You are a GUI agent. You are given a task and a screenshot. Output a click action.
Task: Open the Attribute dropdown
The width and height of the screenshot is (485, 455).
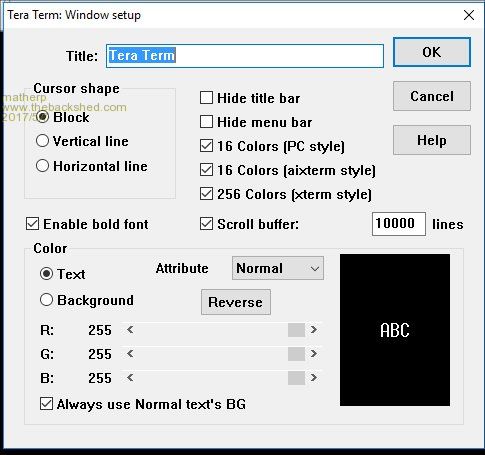click(x=278, y=268)
